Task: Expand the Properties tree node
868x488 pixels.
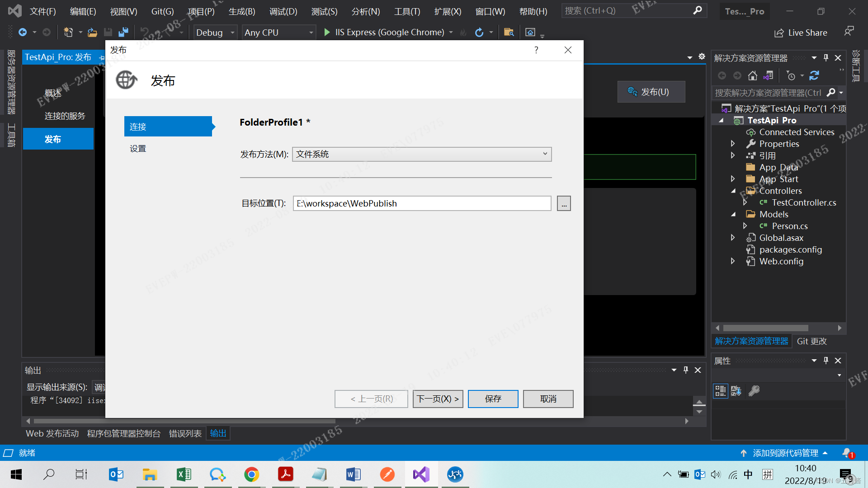Action: [733, 144]
